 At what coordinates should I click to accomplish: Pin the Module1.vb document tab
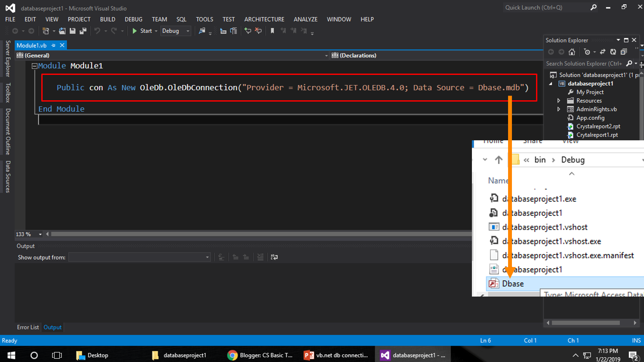point(53,45)
